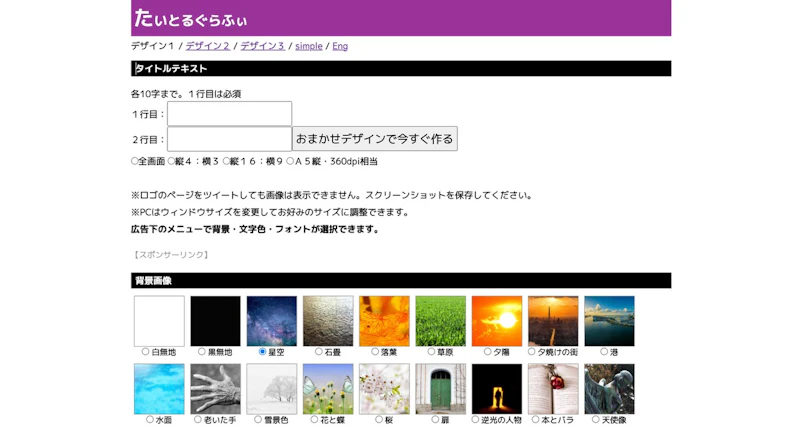Screen dimensions: 800x432
Task: Focus the ２行目 text input field
Action: [x=230, y=139]
